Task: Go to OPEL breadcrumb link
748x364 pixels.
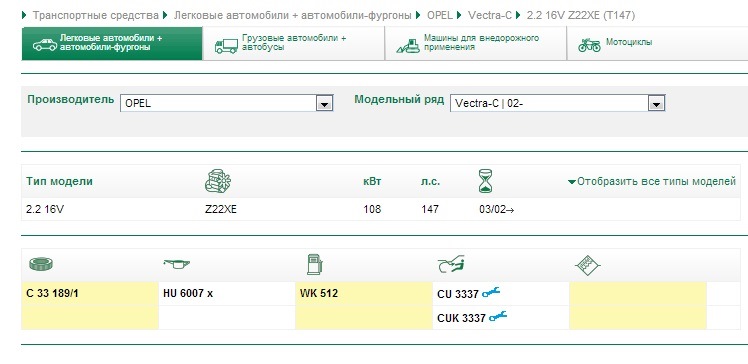Action: (439, 15)
